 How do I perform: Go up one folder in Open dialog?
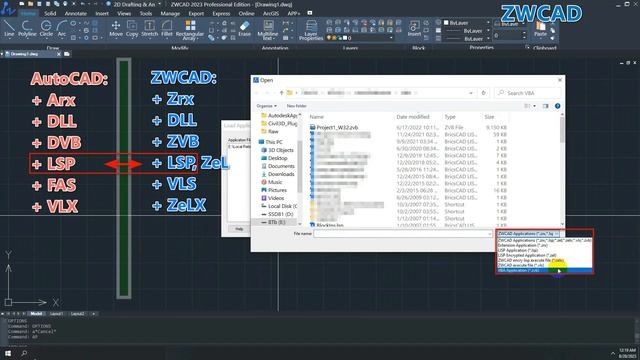(281, 93)
